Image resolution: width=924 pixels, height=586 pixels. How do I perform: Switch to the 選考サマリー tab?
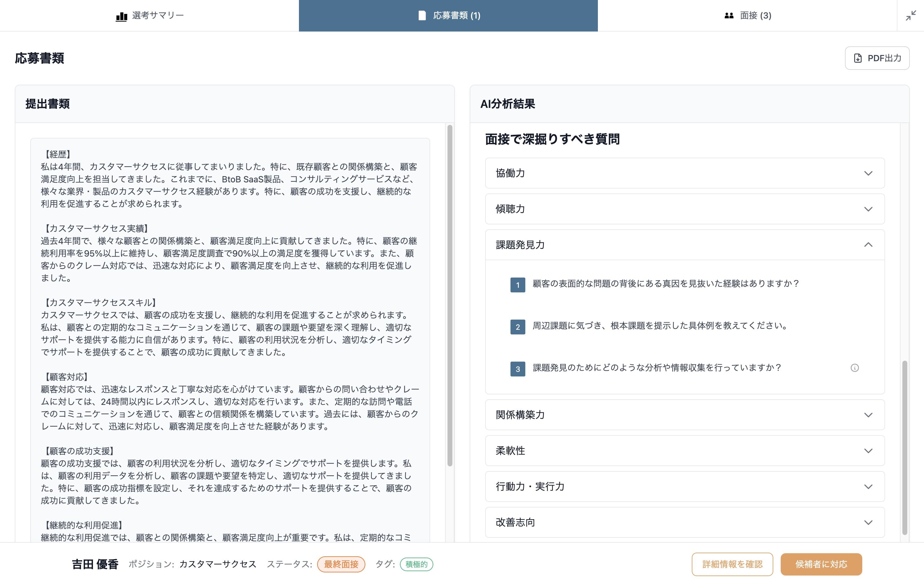[x=150, y=15]
